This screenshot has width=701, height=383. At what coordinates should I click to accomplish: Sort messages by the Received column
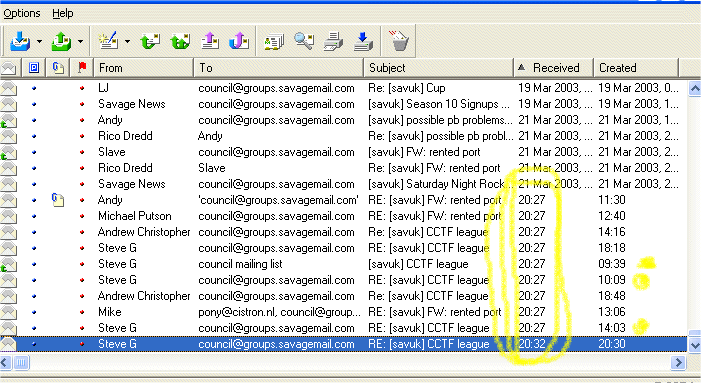554,68
